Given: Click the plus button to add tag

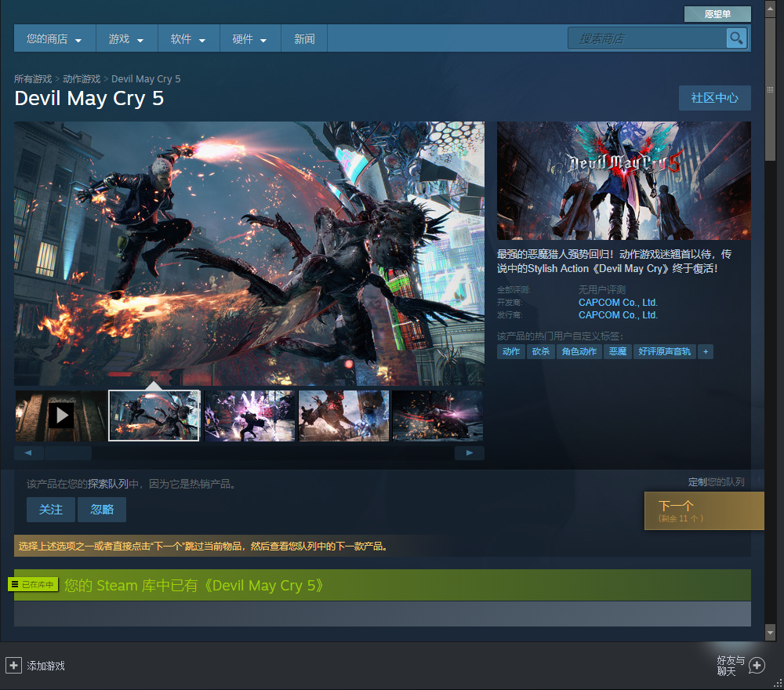Looking at the screenshot, I should [706, 352].
